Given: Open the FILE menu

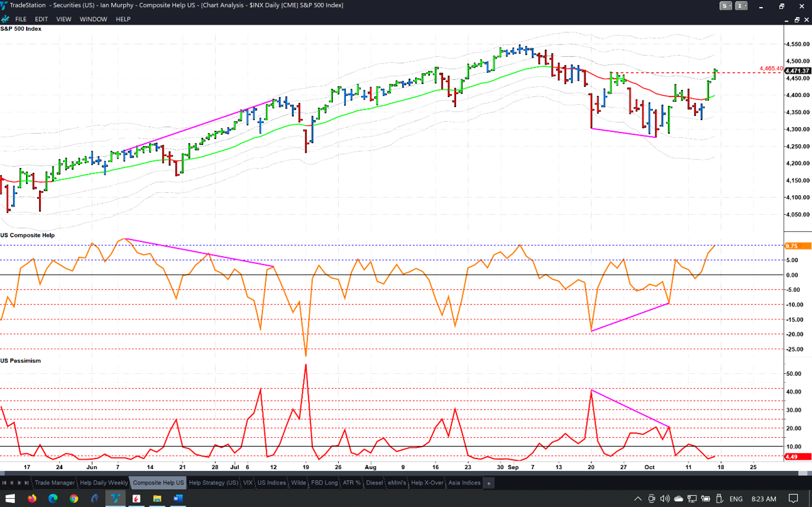Looking at the screenshot, I should coord(21,20).
